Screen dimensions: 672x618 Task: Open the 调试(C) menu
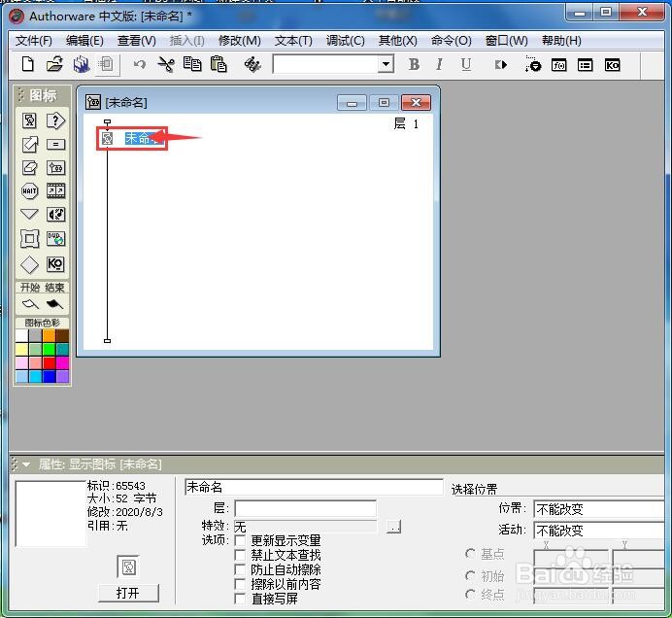tap(346, 41)
